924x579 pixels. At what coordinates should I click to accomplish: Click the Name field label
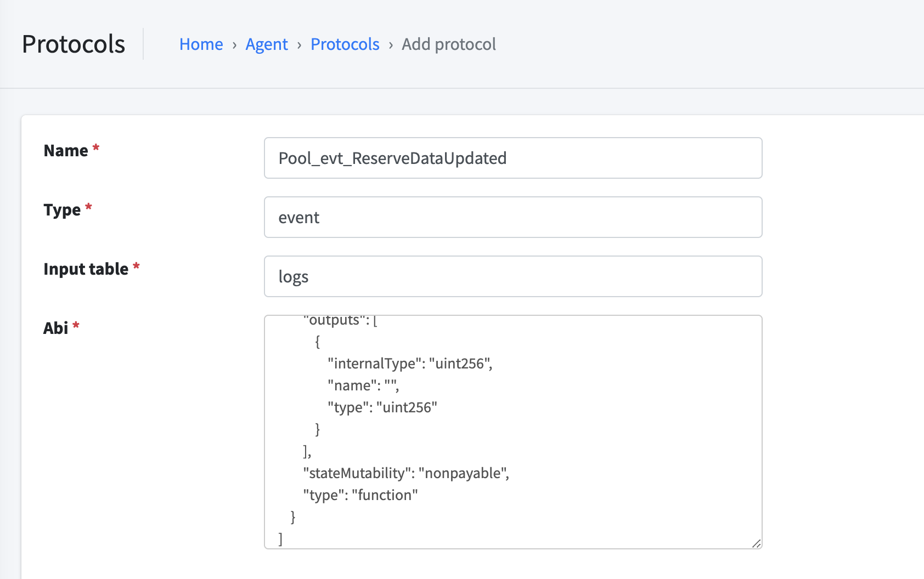(x=66, y=151)
